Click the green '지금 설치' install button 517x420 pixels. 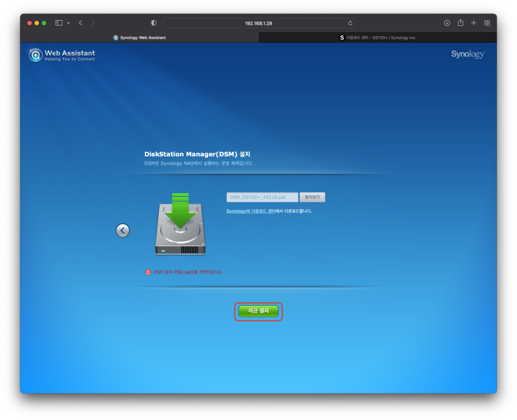258,311
